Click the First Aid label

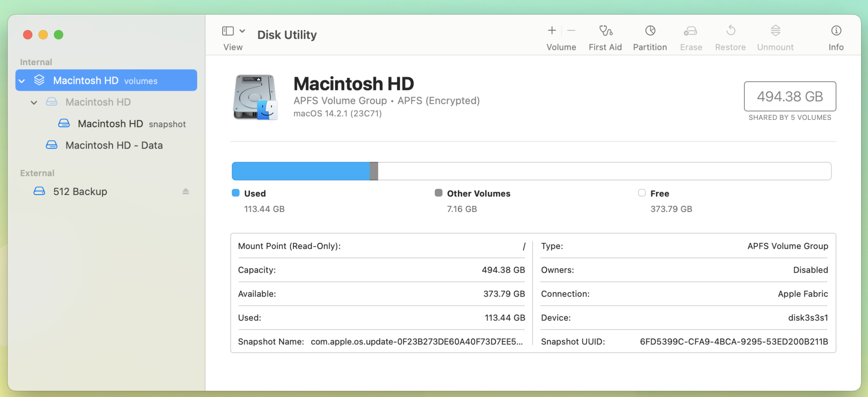coord(605,47)
